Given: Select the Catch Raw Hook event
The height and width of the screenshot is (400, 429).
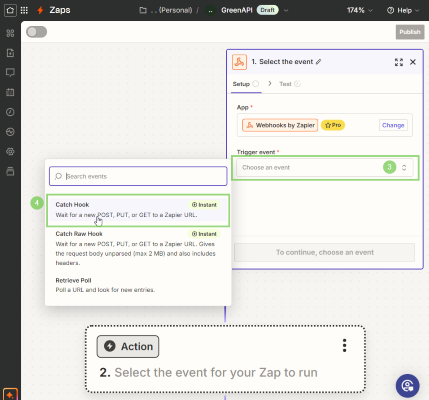Looking at the screenshot, I should tap(138, 248).
